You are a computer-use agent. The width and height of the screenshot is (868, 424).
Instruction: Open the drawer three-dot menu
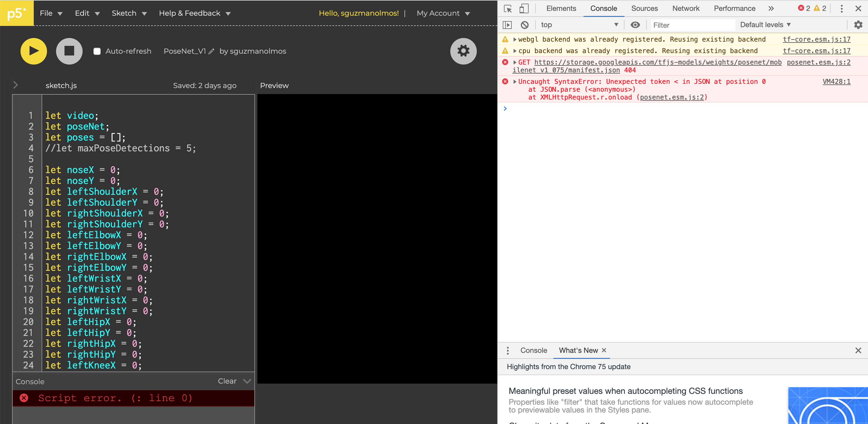[508, 350]
